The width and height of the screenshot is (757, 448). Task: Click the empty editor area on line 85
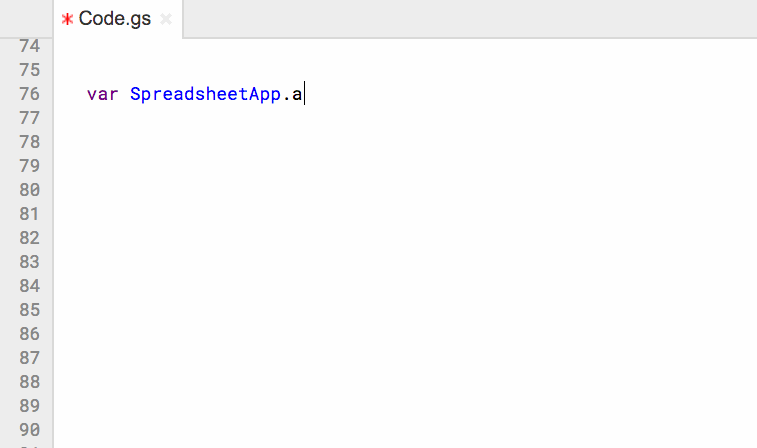pos(406,309)
